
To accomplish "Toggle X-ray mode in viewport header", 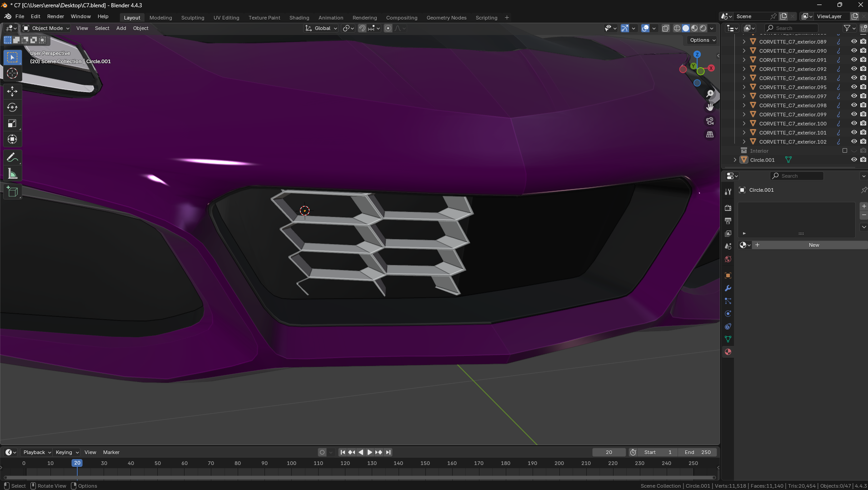I will (x=666, y=28).
